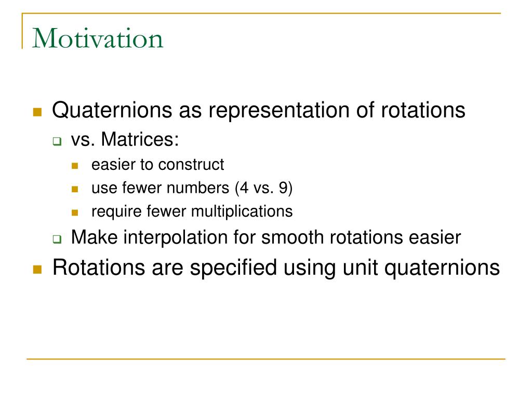The width and height of the screenshot is (532, 399).
Task: Click the Motivation slide title
Action: pos(98,38)
